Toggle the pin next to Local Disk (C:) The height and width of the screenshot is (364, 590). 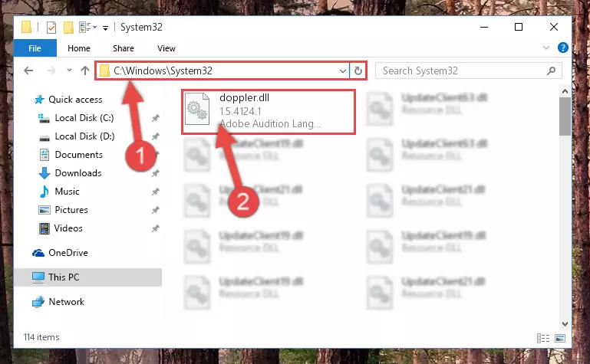coord(155,118)
